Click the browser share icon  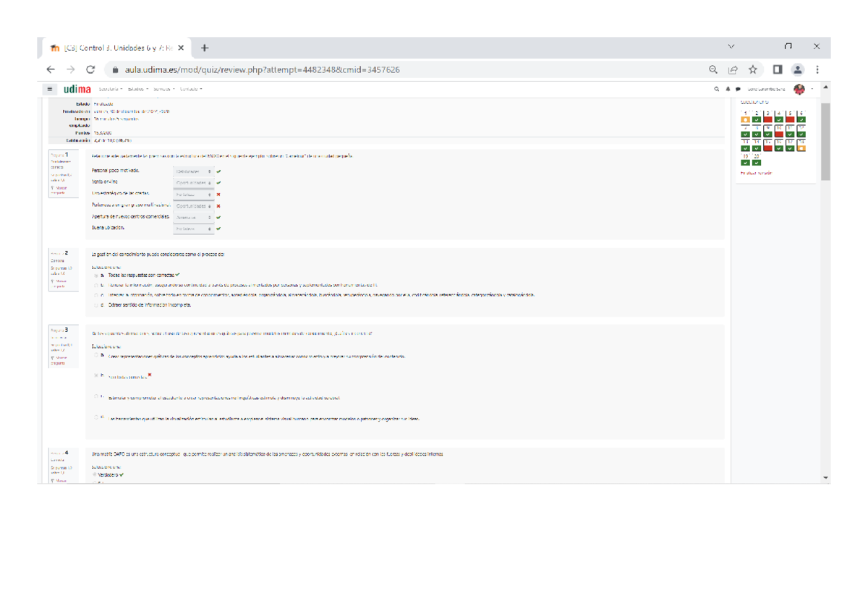coord(733,70)
